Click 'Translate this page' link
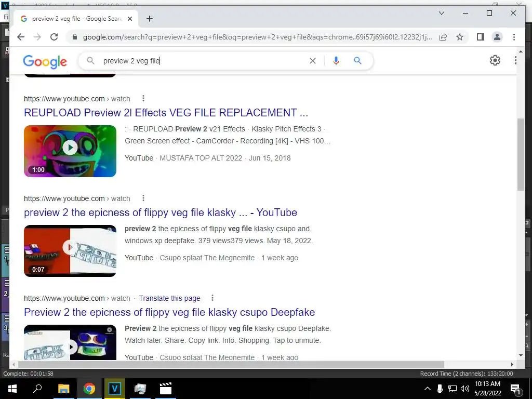Screen dimensions: 532x399 coord(169,298)
